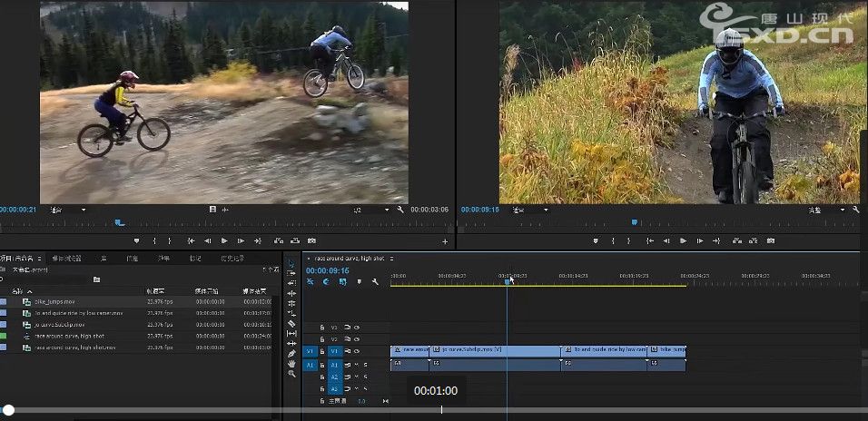Toggle track output eye for V1
Image resolution: width=868 pixels, height=421 pixels.
pos(357,351)
